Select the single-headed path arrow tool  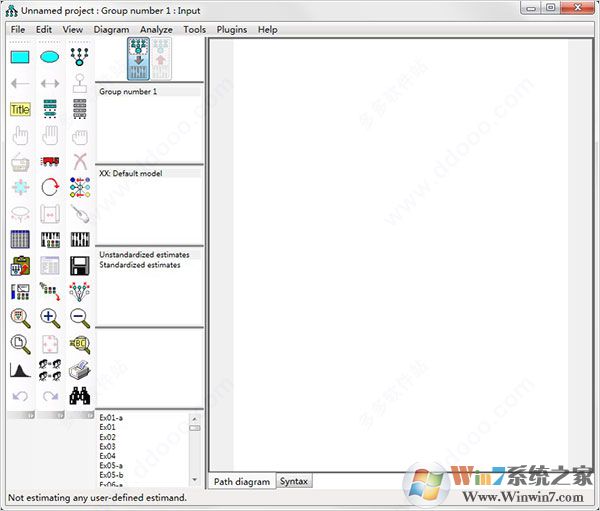[20, 83]
